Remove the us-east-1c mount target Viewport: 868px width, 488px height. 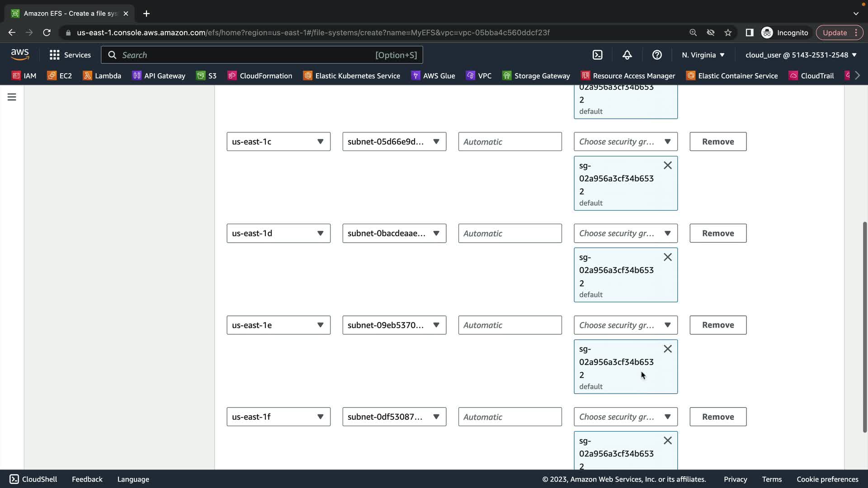pos(718,141)
